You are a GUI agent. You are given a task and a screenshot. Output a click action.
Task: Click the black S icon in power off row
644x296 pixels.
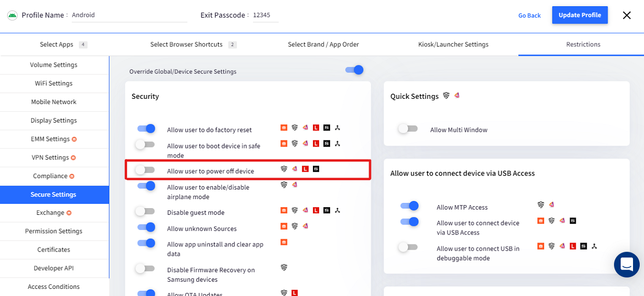[316, 169]
